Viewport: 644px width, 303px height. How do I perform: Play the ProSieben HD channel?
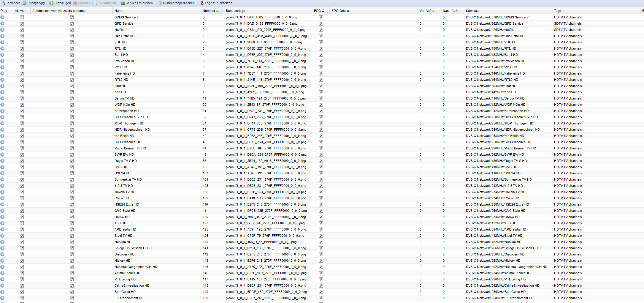2,61
